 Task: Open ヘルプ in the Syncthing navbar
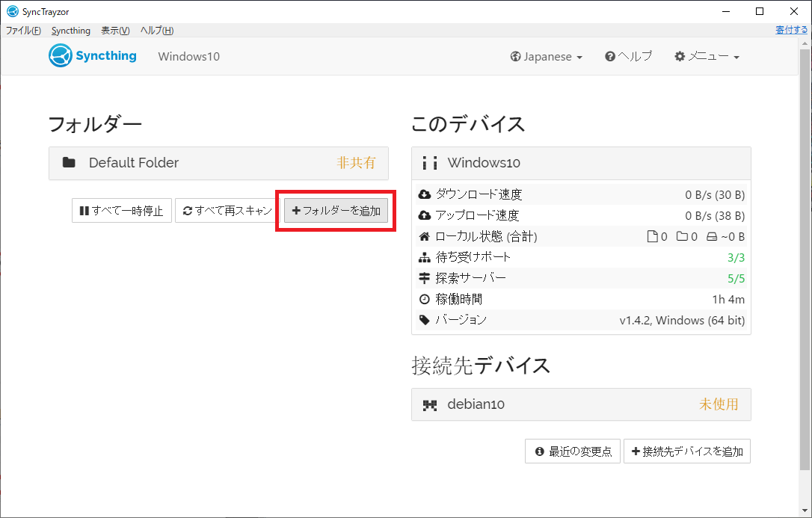tap(629, 56)
